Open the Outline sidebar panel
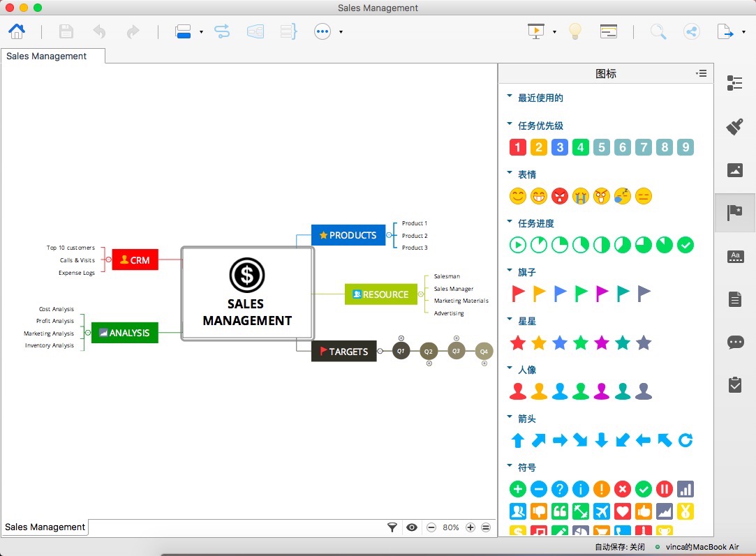Viewport: 756px width, 556px height. click(735, 83)
